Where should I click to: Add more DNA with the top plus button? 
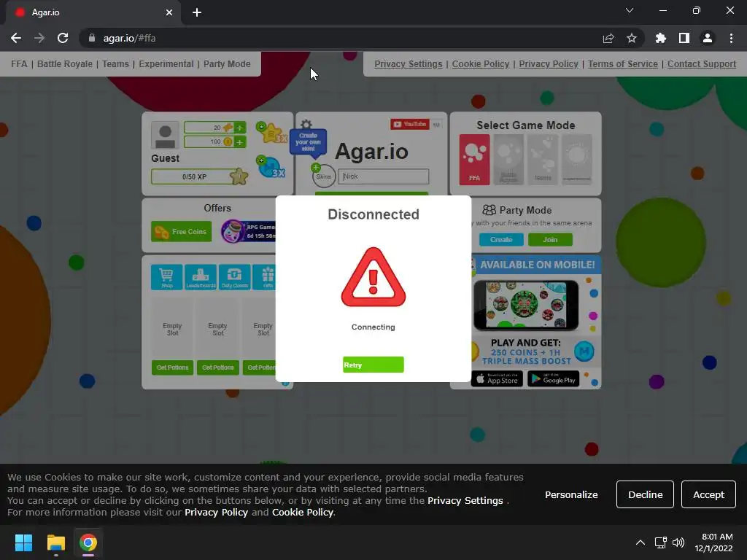[239, 128]
